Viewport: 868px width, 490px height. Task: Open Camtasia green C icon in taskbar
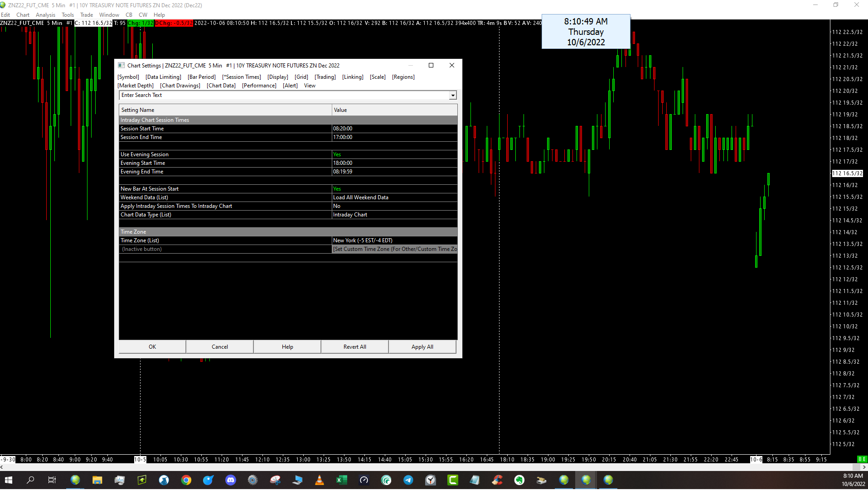coord(453,480)
